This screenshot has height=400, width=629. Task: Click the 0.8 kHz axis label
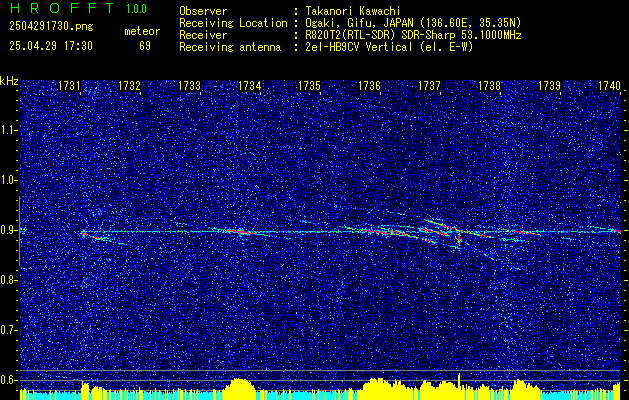point(8,280)
